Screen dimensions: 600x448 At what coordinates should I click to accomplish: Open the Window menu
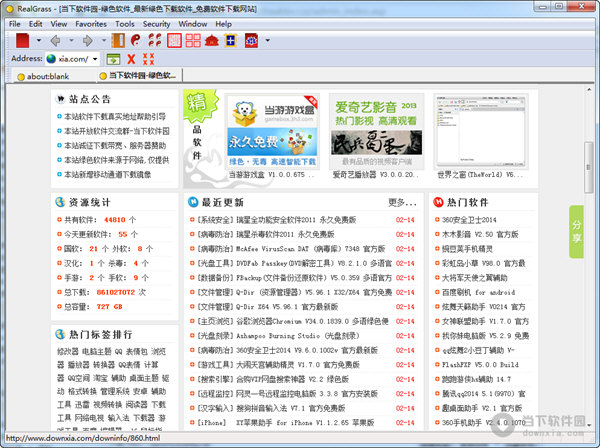click(x=192, y=24)
